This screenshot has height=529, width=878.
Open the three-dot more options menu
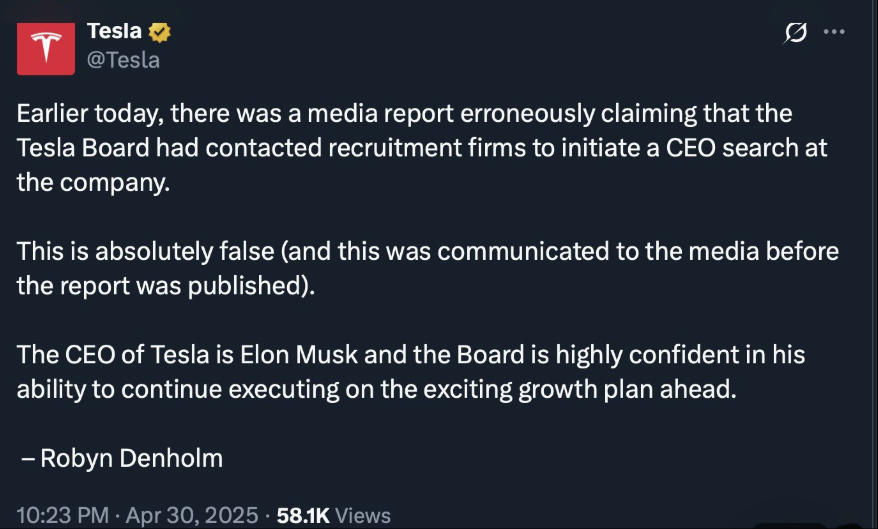coord(834,32)
